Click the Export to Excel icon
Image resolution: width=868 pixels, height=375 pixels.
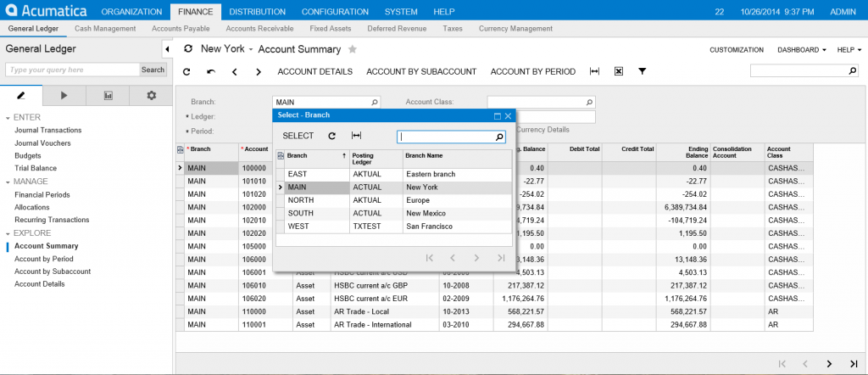point(619,71)
